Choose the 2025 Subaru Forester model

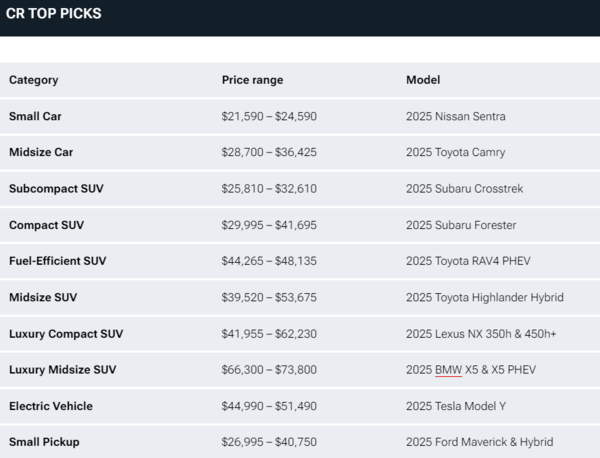coord(462,225)
